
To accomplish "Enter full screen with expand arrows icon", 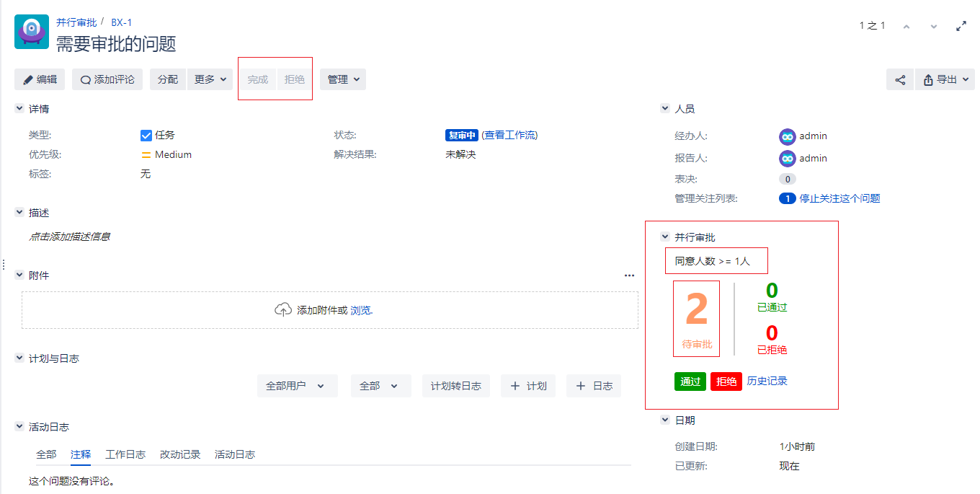I will 961,26.
